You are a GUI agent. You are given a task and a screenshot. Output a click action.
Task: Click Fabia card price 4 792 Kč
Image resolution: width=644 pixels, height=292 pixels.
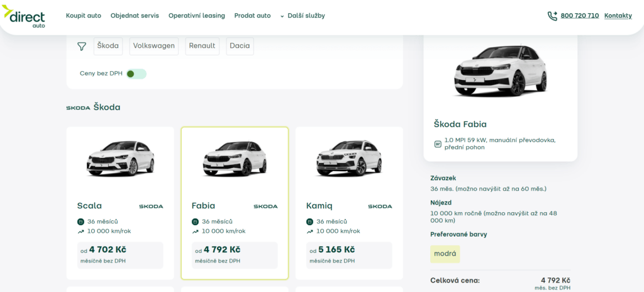coord(222,250)
